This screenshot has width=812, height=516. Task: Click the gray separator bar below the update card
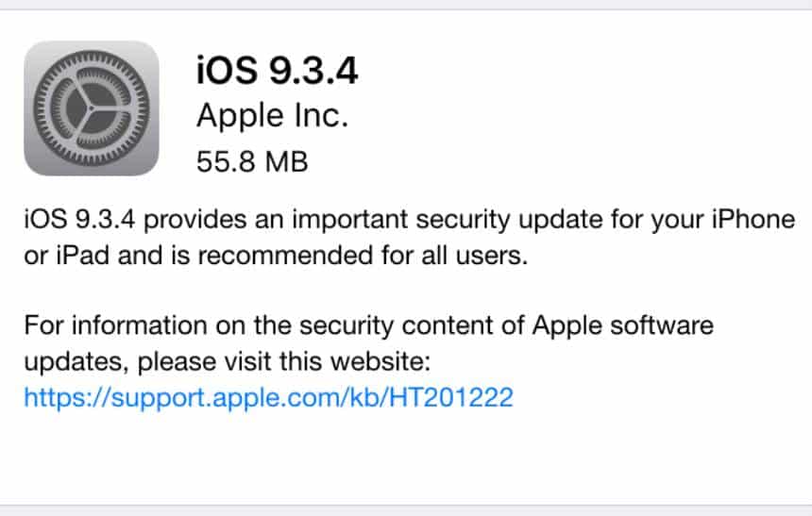(406, 510)
